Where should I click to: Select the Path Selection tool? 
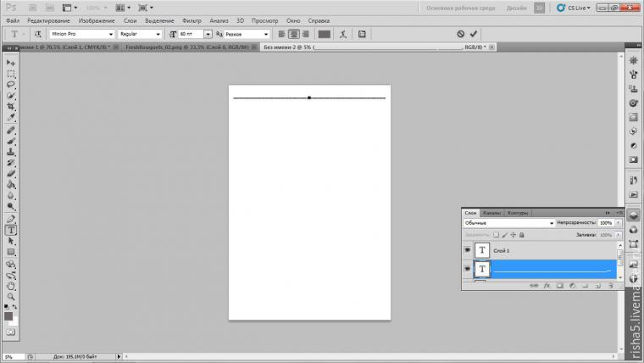click(11, 242)
